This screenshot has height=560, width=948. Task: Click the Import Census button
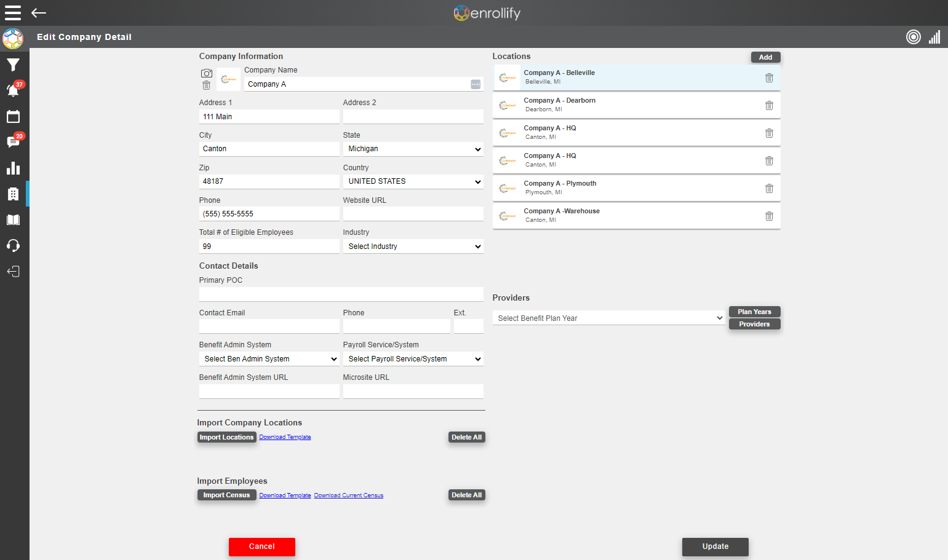[226, 495]
